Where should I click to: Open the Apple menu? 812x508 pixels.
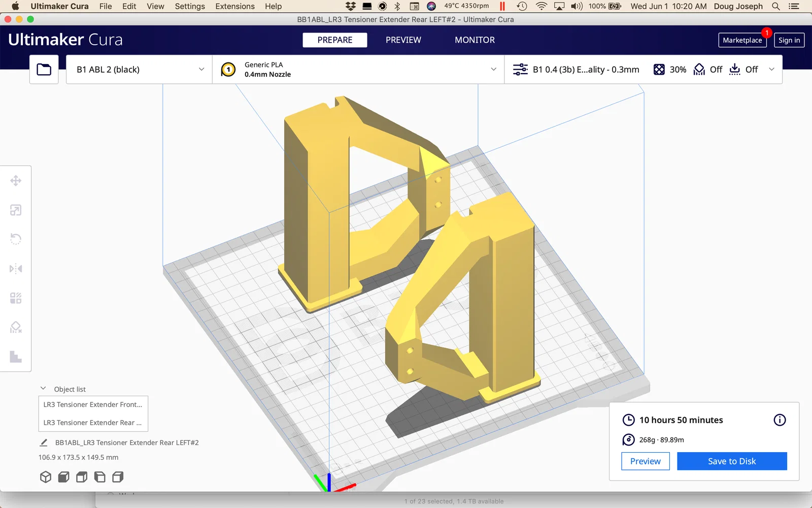[15, 6]
